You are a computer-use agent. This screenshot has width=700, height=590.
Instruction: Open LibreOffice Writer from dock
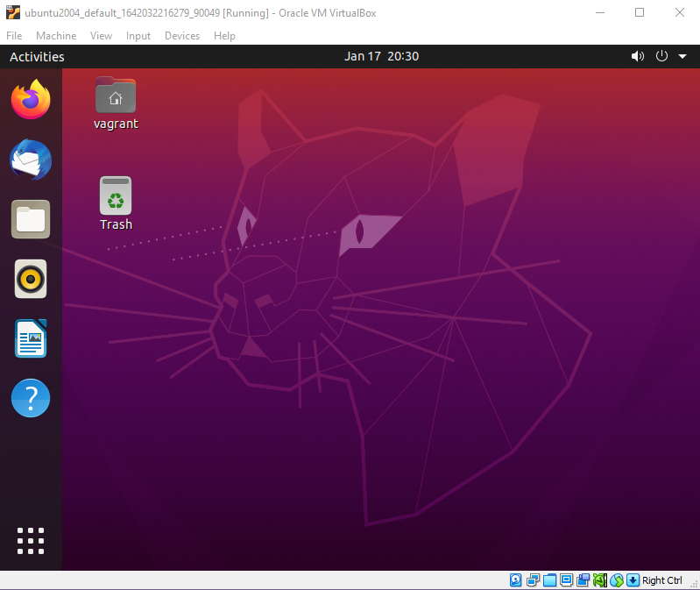coord(31,339)
